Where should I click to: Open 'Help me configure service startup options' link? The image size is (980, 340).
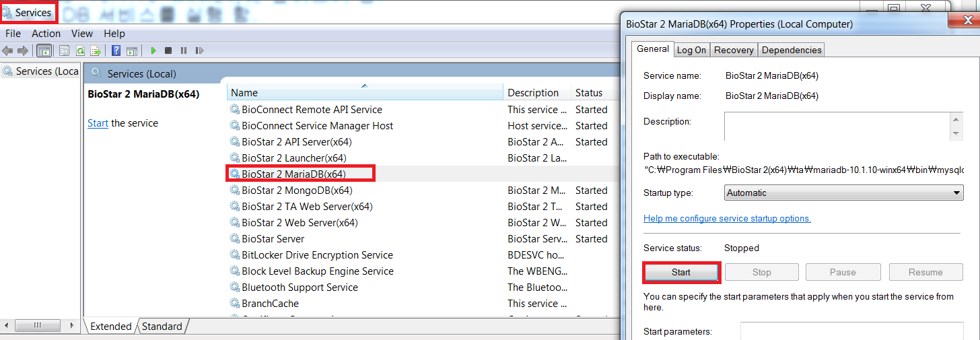727,218
